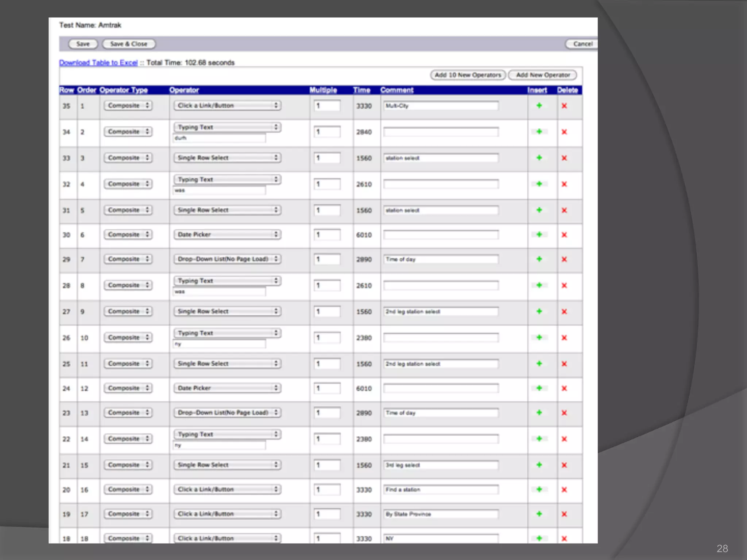Click comment field containing 'Multi-City'
The width and height of the screenshot is (747, 560).
[x=441, y=106]
